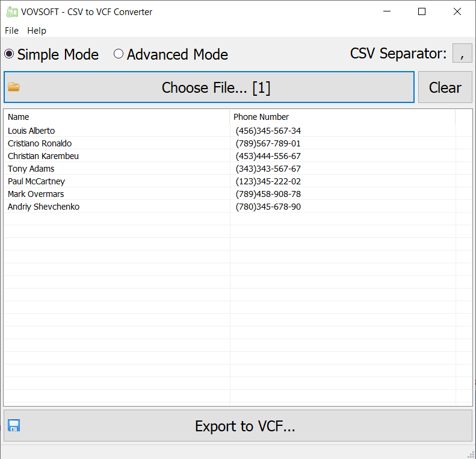
Task: Select Simple Mode radio button
Action: 9,54
